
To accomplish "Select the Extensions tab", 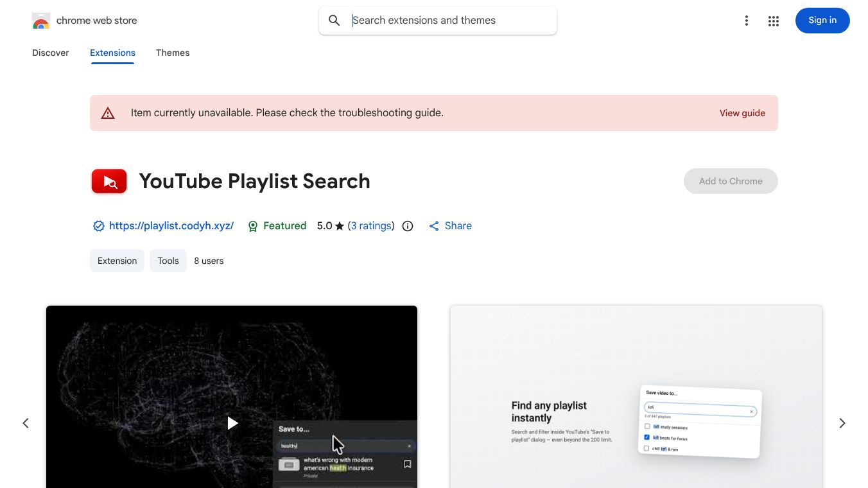I will [x=112, y=53].
